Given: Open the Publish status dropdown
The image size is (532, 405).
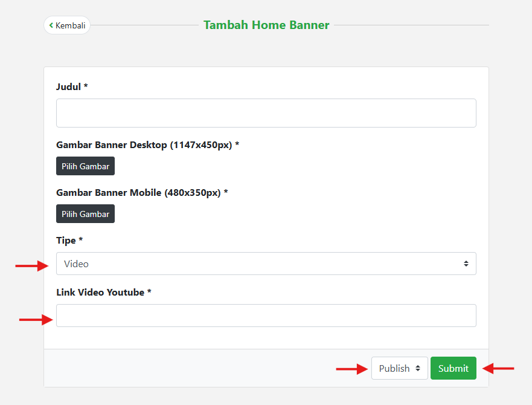Looking at the screenshot, I should 399,368.
